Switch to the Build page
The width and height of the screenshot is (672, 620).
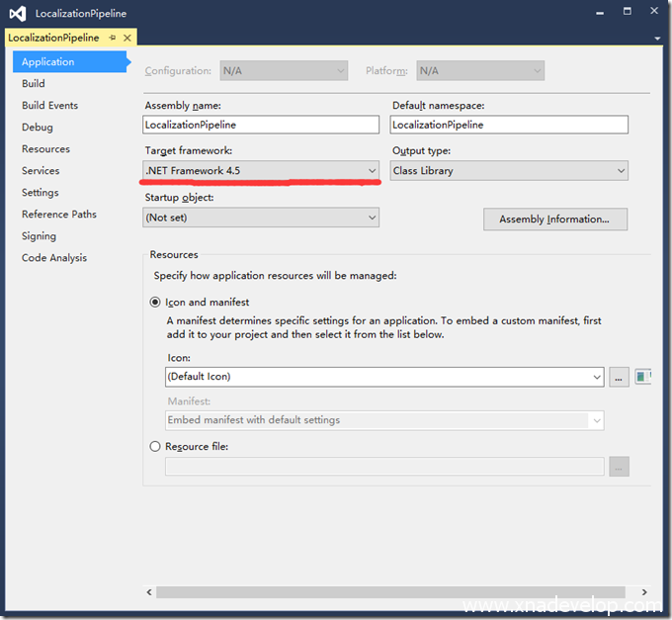[x=34, y=84]
